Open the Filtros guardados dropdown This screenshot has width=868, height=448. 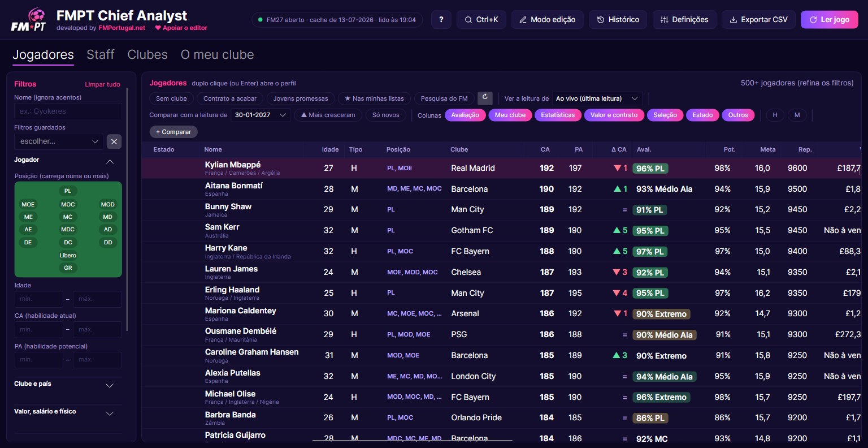coord(58,141)
